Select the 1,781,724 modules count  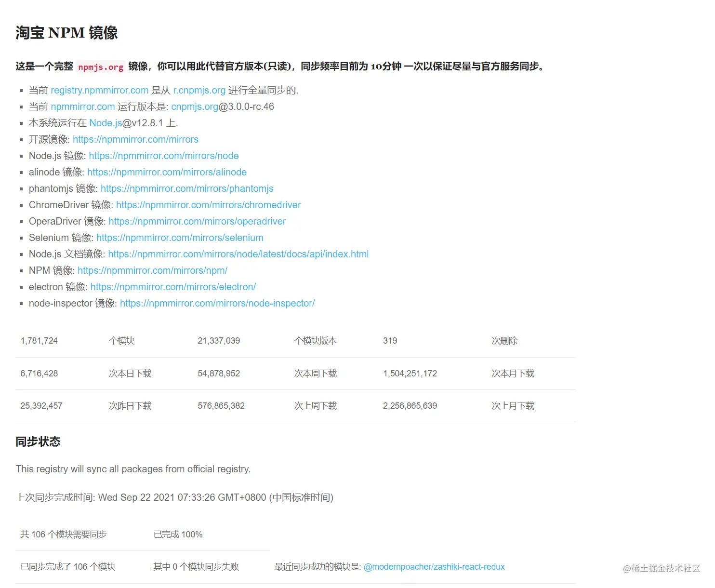[x=39, y=341]
